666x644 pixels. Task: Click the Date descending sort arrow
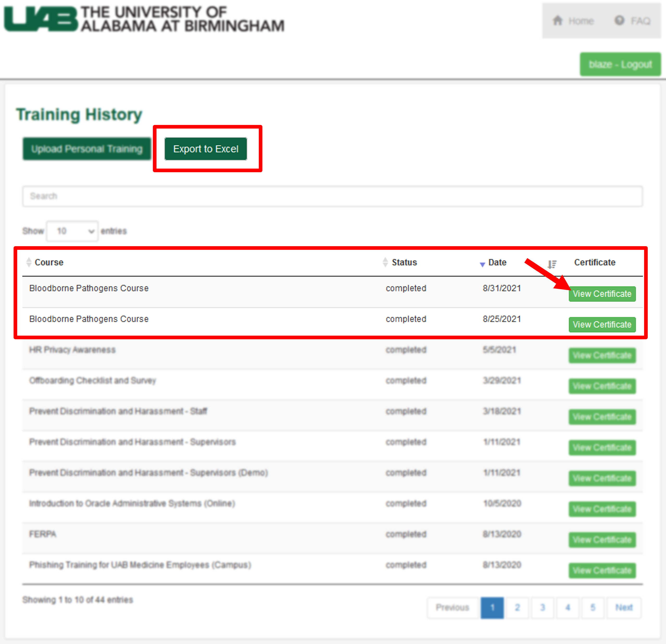pyautogui.click(x=482, y=264)
